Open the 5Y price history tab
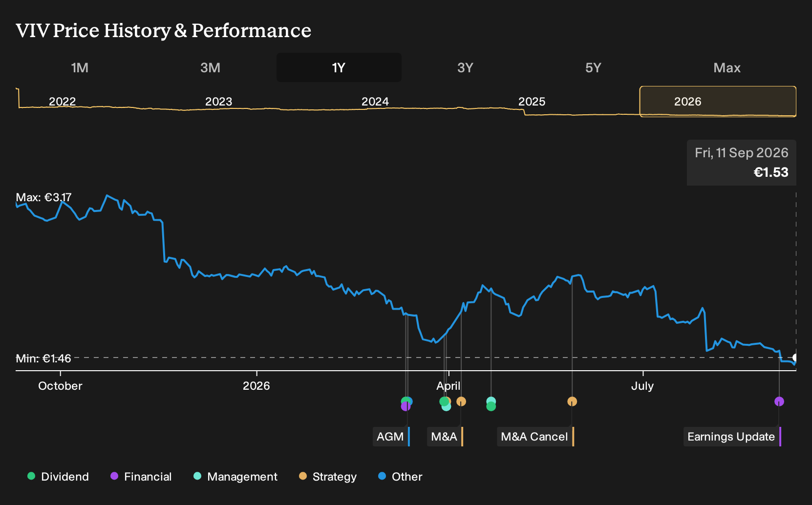Image resolution: width=812 pixels, height=505 pixels. 593,67
